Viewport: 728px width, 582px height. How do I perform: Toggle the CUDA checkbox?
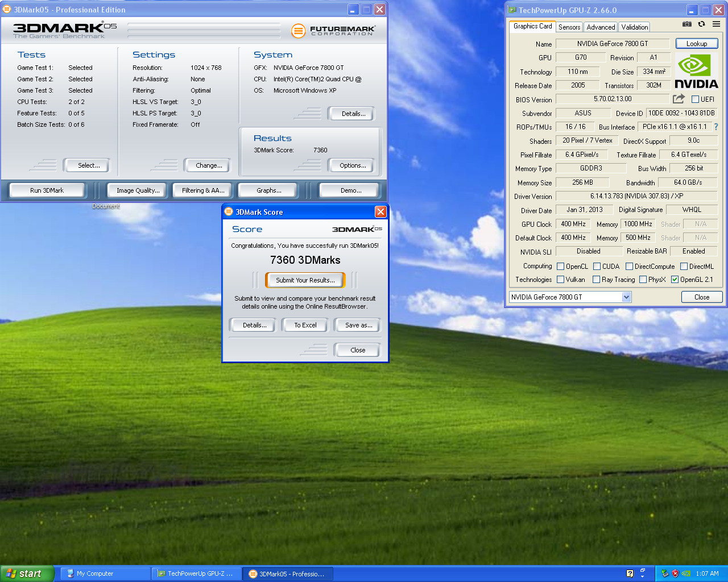597,266
